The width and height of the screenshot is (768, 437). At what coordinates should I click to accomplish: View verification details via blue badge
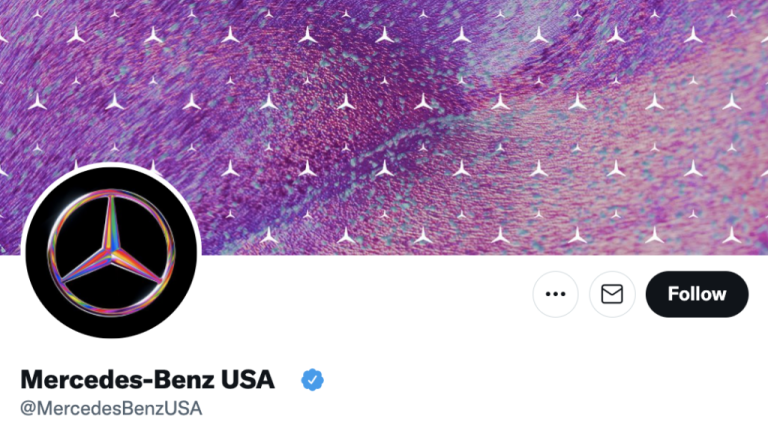point(312,380)
